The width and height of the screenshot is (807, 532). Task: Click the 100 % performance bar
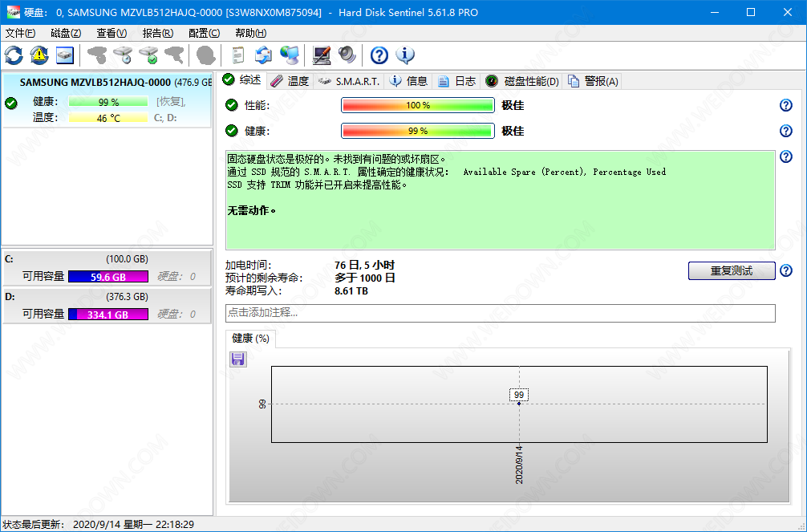(418, 105)
